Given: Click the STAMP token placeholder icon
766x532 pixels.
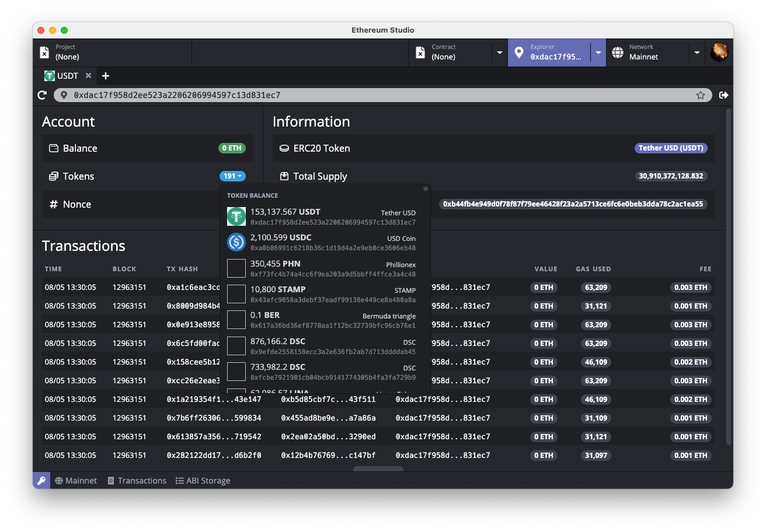Looking at the screenshot, I should click(x=236, y=294).
